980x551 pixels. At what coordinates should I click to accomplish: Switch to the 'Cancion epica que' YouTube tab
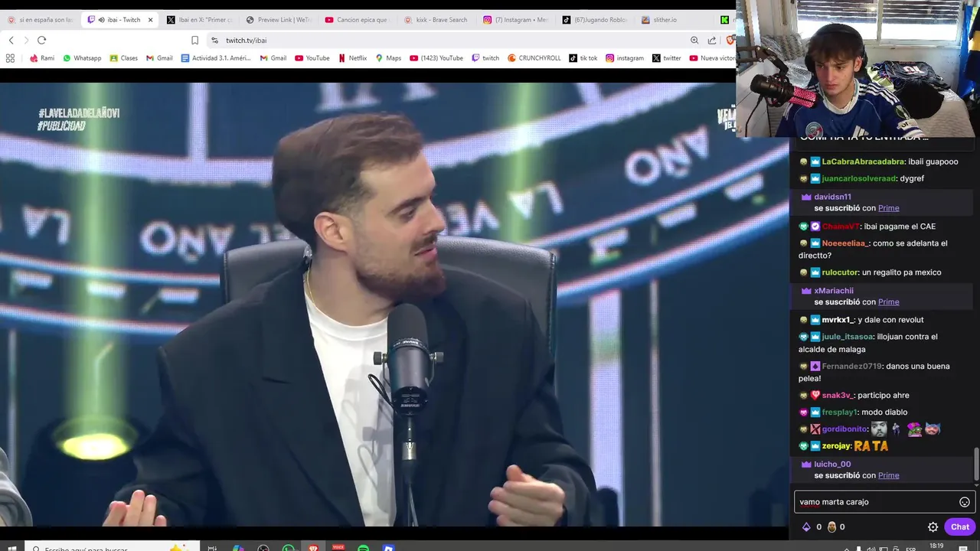(357, 20)
